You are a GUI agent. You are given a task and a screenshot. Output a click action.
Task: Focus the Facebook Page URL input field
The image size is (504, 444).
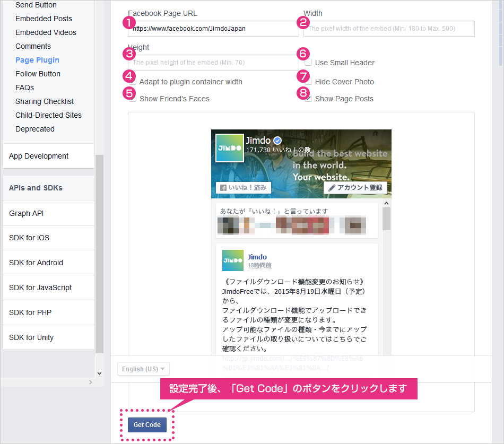click(x=213, y=29)
